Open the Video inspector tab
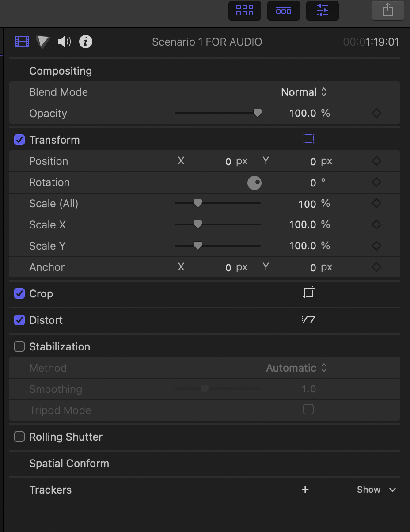The image size is (410, 532). coord(22,42)
